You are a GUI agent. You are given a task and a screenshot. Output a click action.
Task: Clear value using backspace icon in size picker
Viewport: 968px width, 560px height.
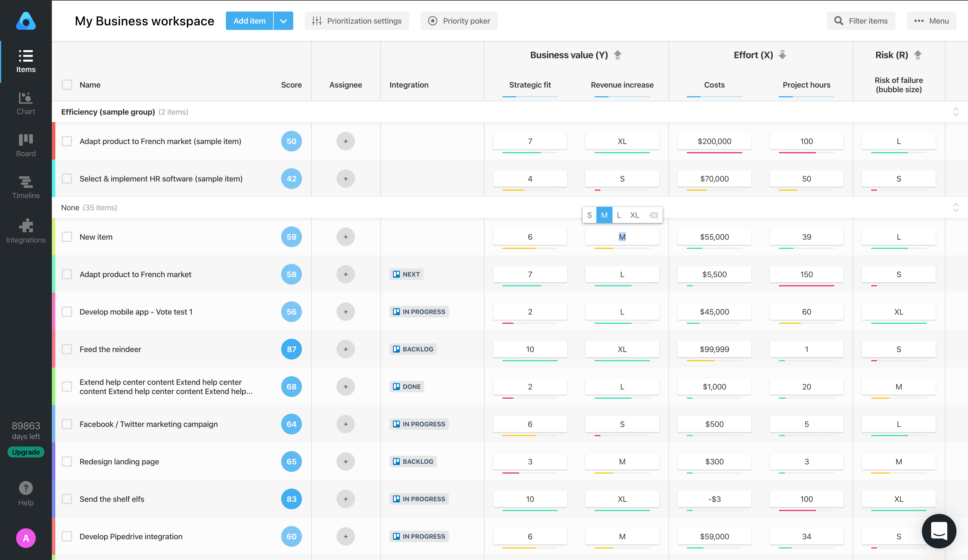coord(653,215)
